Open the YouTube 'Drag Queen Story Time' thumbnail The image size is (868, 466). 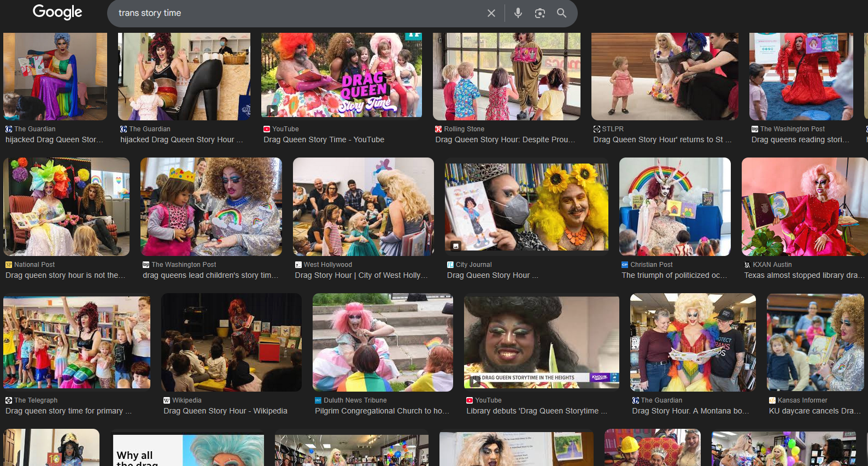(342, 75)
